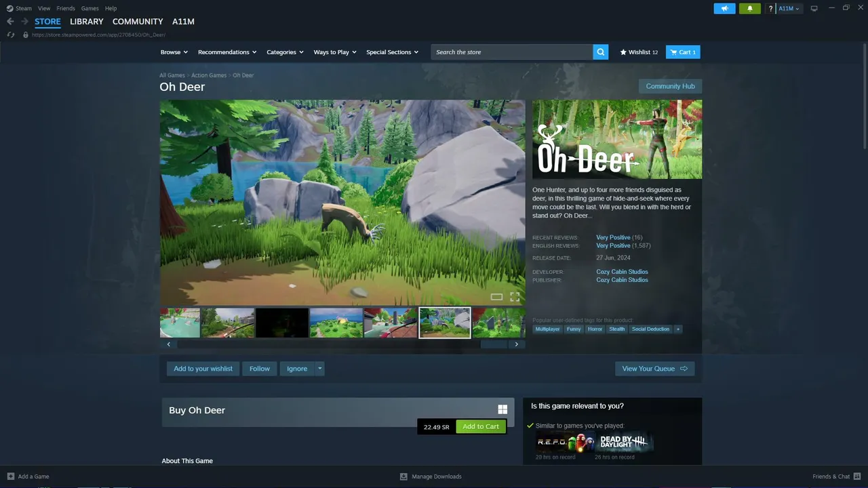Open the Friends menu
The width and height of the screenshot is (868, 488).
(x=66, y=8)
